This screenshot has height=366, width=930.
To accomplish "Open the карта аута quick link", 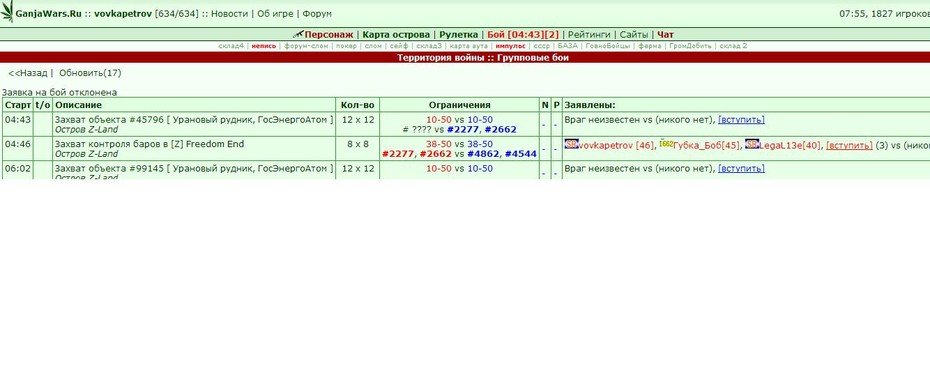I will (x=469, y=46).
